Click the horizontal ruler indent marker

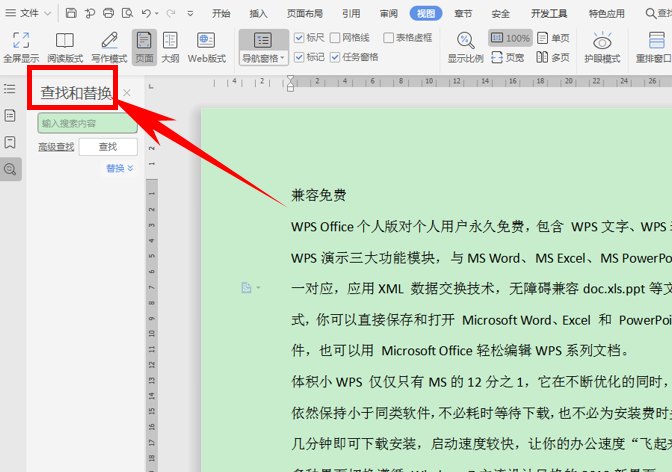[x=291, y=83]
